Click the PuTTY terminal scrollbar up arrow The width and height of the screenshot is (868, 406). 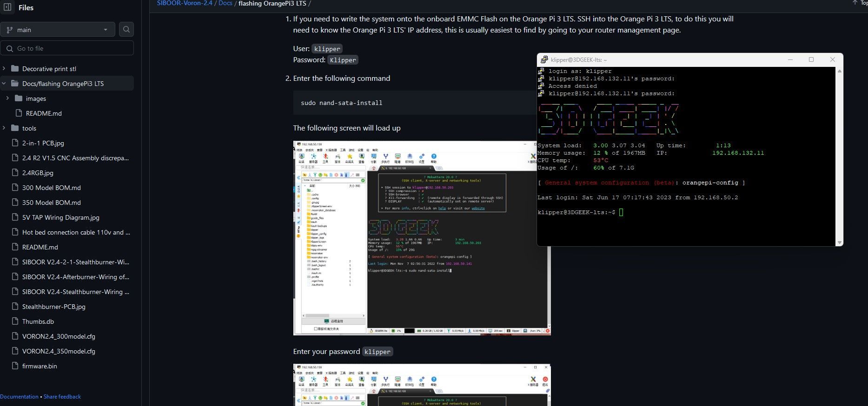click(x=839, y=71)
